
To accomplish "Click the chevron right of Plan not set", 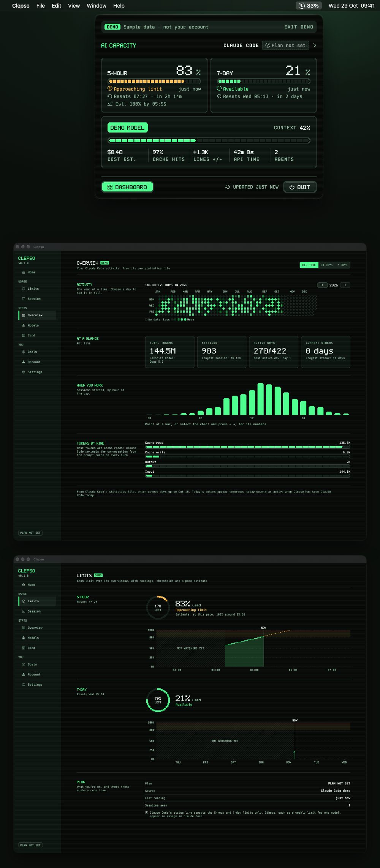I will [315, 45].
